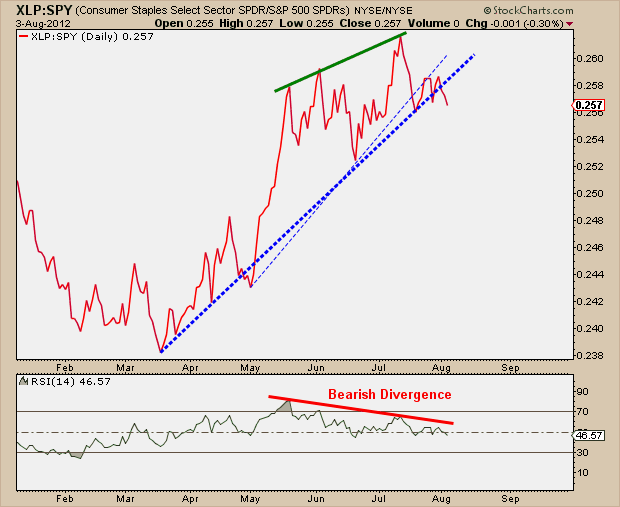620x507 pixels.
Task: Click Feb on the RSI panel axis
Action: point(64,499)
